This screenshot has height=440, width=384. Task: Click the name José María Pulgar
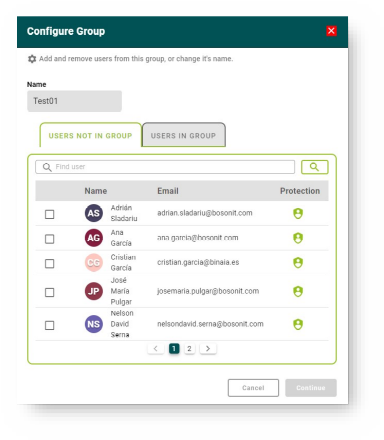(121, 291)
